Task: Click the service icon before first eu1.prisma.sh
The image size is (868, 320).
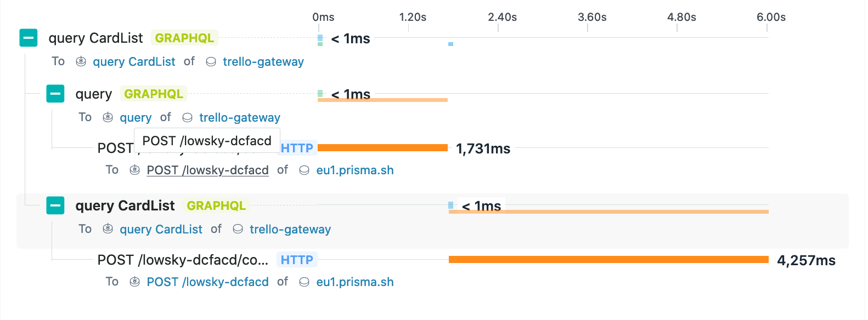Action: 305,170
